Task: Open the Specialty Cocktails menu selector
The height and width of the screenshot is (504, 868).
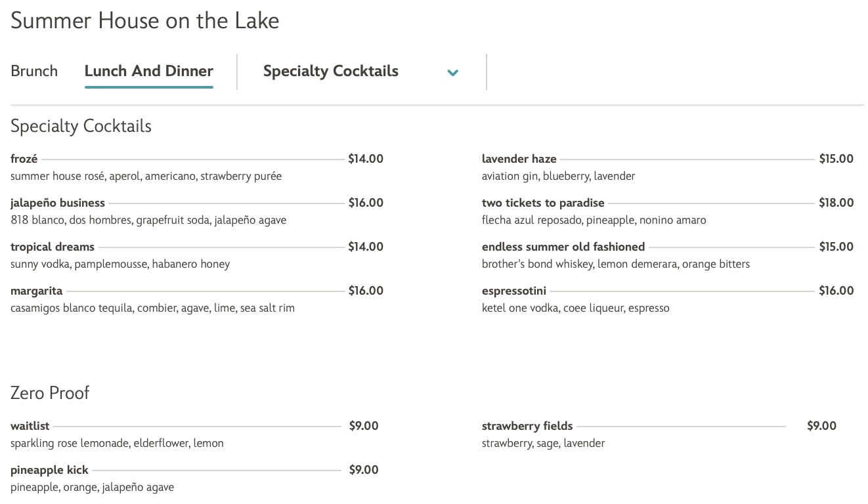Action: (x=331, y=71)
